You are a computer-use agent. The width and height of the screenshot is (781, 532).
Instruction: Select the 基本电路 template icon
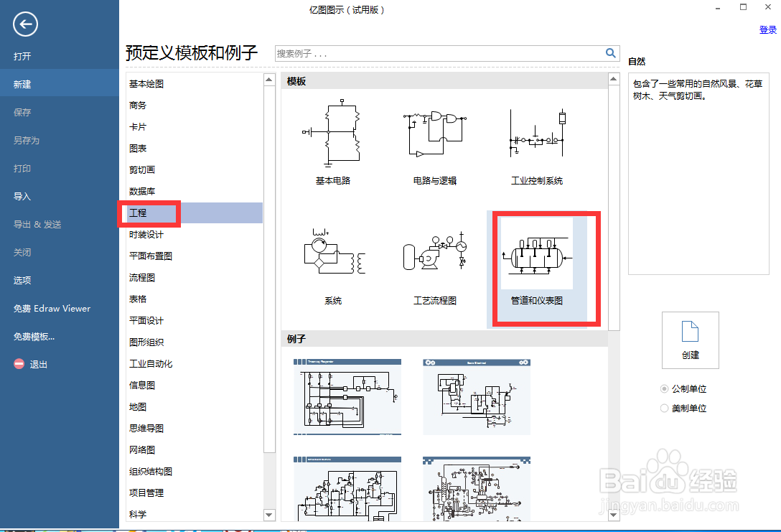click(x=332, y=133)
